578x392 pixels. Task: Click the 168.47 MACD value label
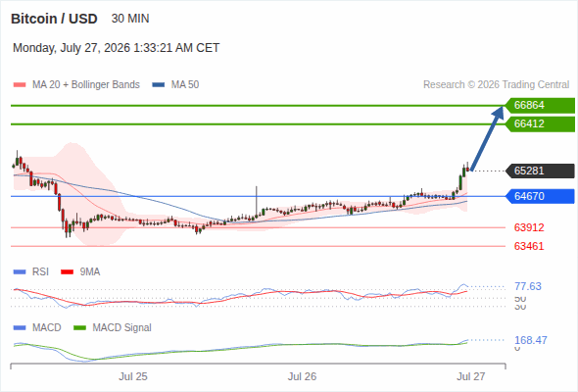click(x=531, y=340)
